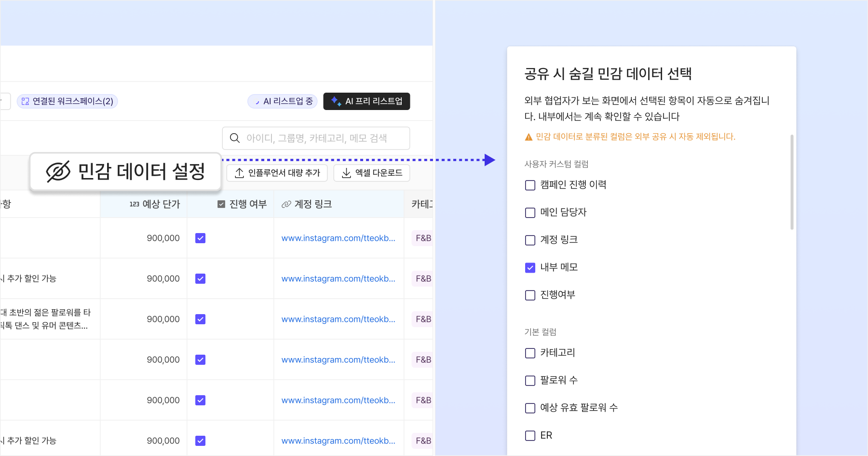Check the 예상 유효 팔로워 수 checkbox
This screenshot has height=456, width=868.
[x=530, y=408]
